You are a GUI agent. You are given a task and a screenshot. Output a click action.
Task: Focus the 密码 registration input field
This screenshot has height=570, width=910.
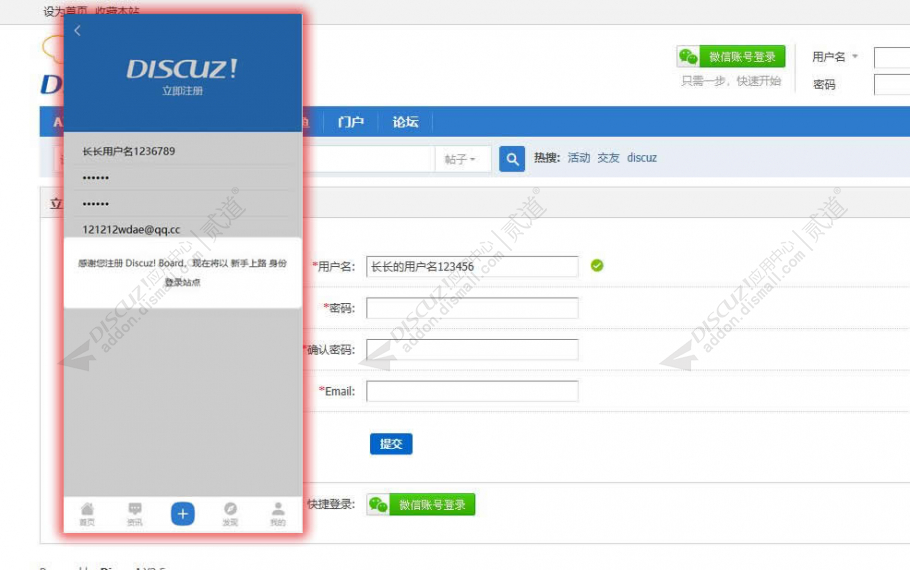coord(472,308)
